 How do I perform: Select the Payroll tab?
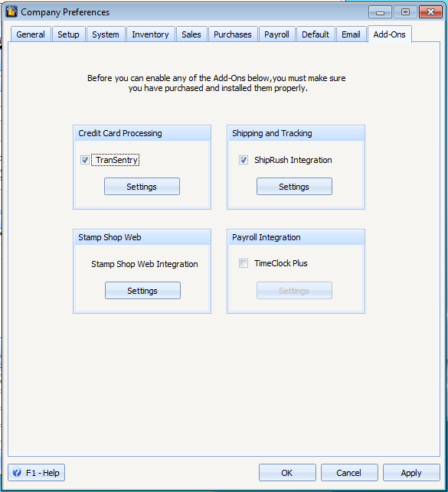pyautogui.click(x=276, y=34)
